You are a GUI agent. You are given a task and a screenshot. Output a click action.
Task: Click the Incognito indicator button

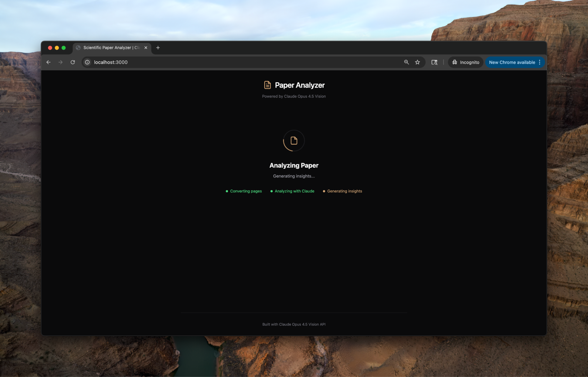(466, 62)
